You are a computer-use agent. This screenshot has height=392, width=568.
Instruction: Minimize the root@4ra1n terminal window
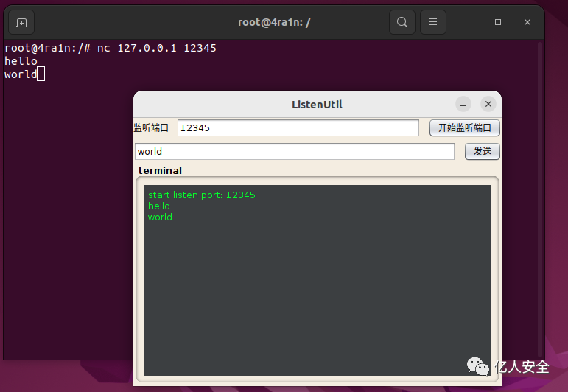[469, 22]
